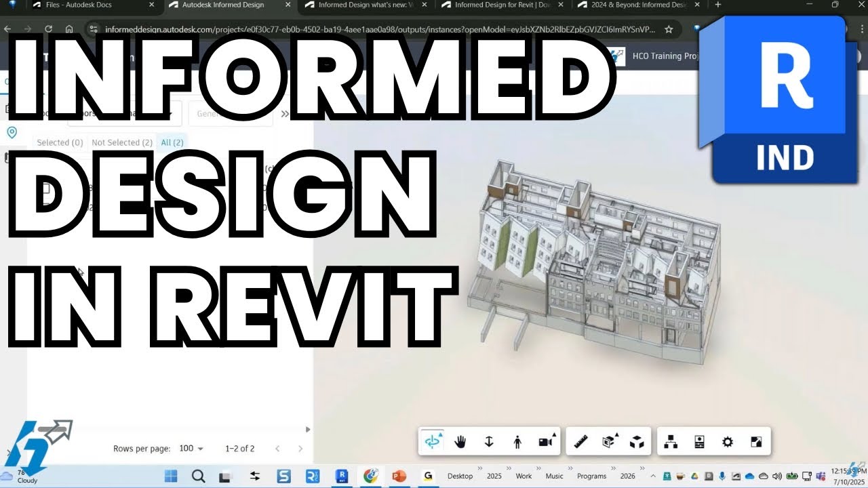Switch to Autodesk Informed Design tab

223,5
